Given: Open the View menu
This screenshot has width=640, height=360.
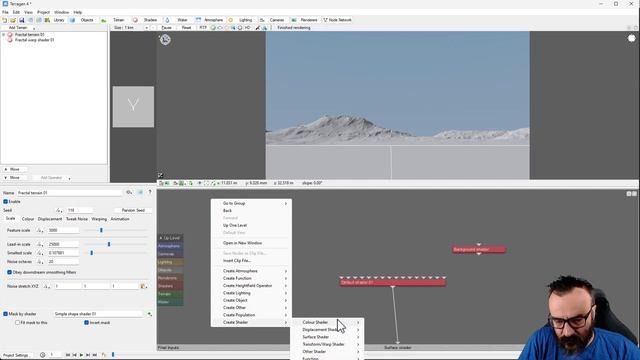Looking at the screenshot, I should pos(28,12).
